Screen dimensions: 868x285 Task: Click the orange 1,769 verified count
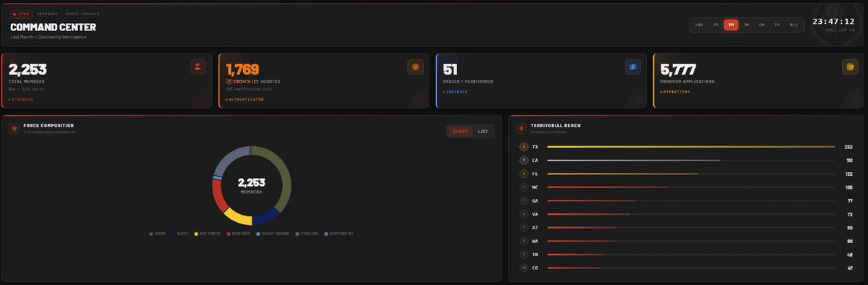pyautogui.click(x=242, y=69)
